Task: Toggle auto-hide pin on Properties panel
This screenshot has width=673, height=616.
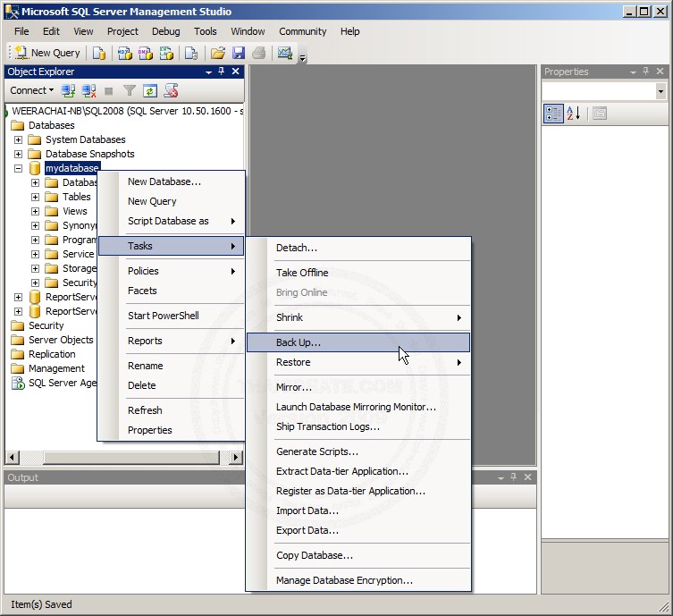Action: (x=646, y=72)
